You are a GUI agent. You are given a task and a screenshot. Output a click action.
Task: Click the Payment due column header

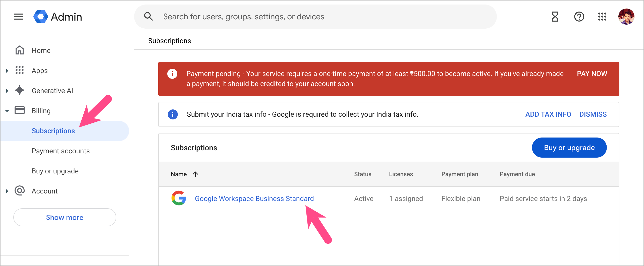click(x=517, y=174)
